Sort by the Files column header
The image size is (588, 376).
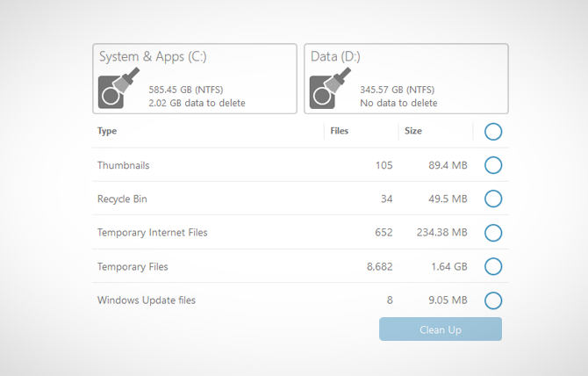tap(339, 131)
